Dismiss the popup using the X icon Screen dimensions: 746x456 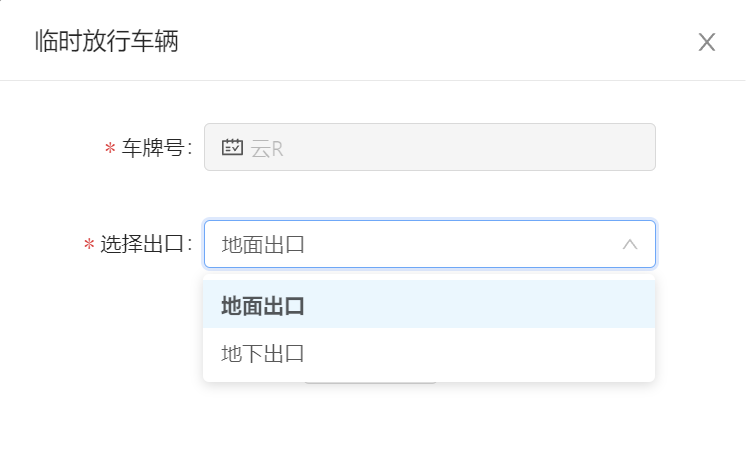click(707, 42)
